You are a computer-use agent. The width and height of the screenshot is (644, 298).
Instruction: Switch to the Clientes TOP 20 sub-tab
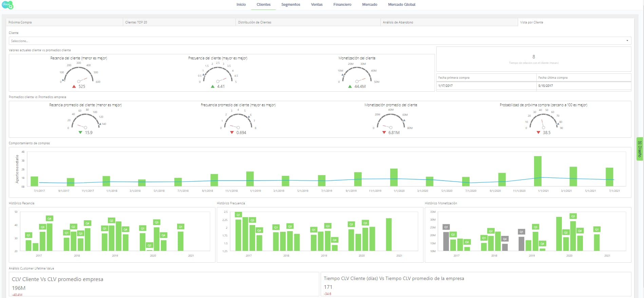(x=179, y=22)
